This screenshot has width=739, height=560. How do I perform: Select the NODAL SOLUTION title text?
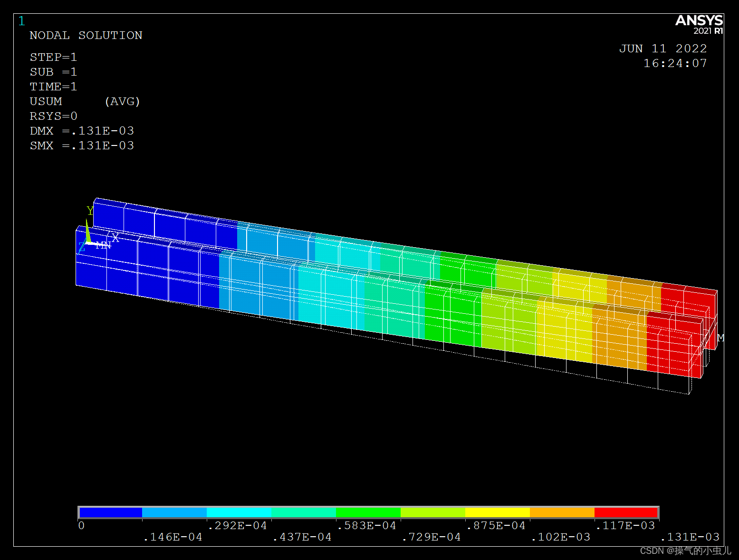click(x=86, y=35)
